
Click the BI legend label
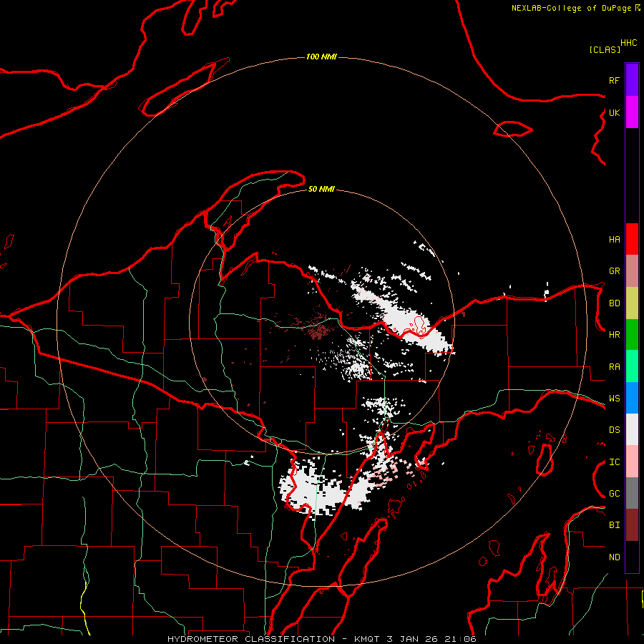614,525
